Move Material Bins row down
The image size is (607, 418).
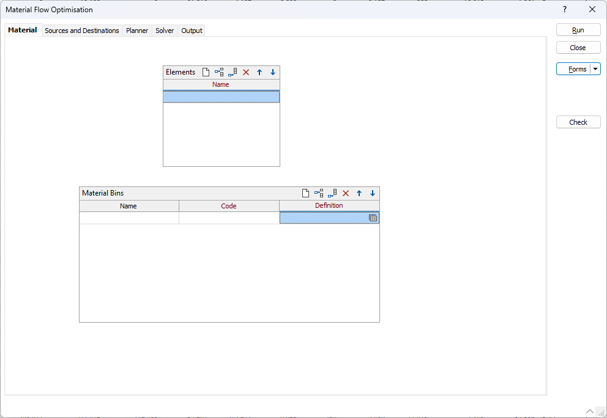click(x=373, y=193)
